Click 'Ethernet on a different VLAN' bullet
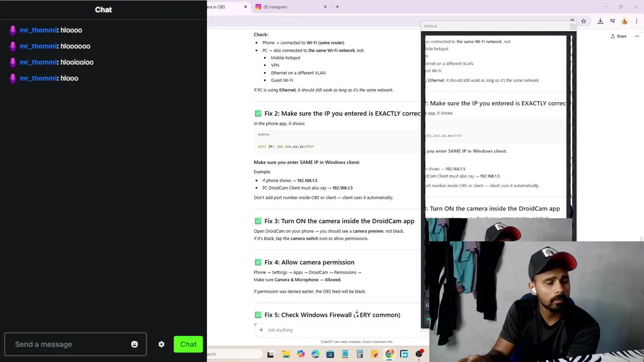Image resolution: width=644 pixels, height=362 pixels. coord(298,73)
